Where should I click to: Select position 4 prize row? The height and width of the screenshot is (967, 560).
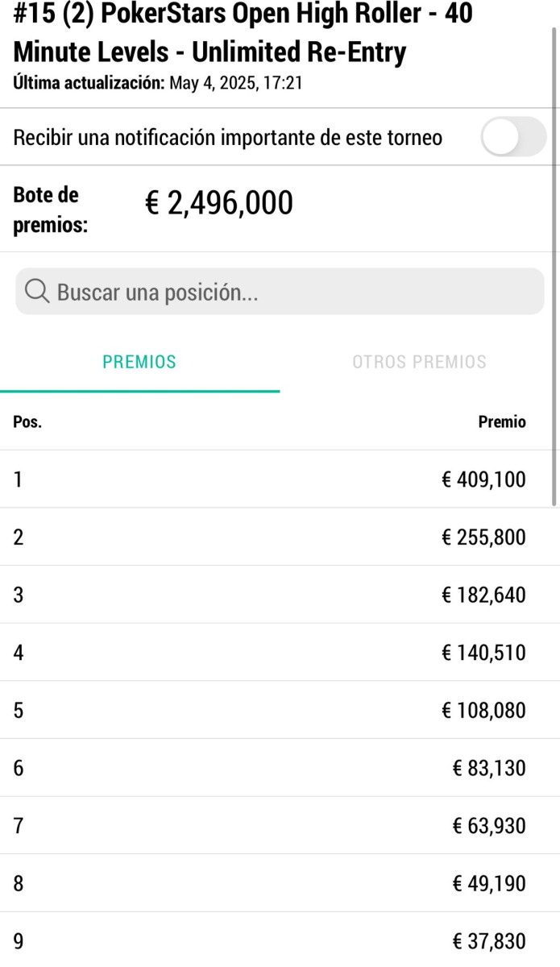pyautogui.click(x=280, y=652)
